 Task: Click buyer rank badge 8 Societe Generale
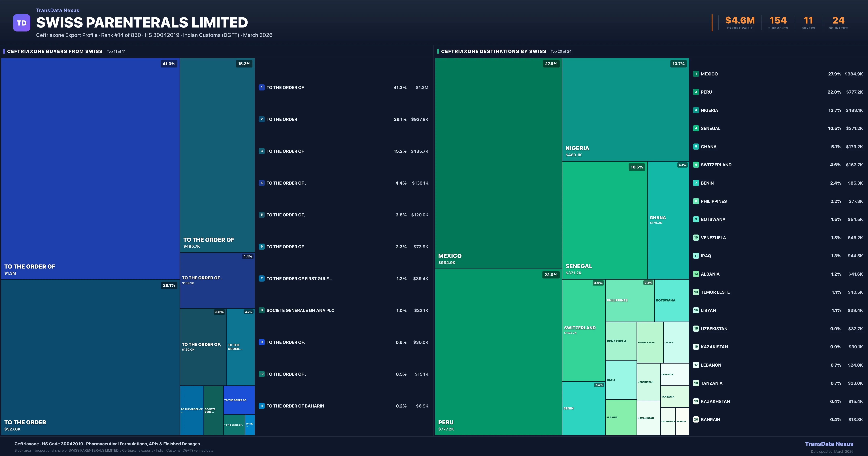[261, 310]
